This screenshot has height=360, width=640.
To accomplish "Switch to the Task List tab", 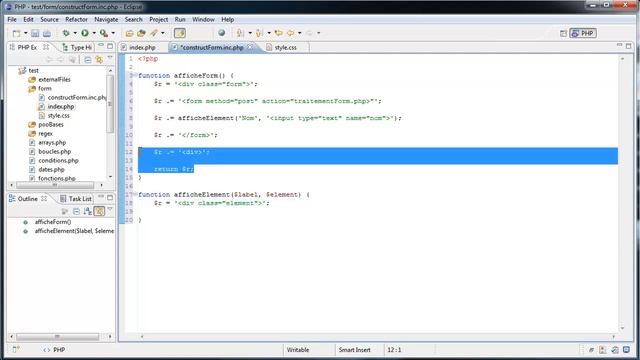I will [x=76, y=199].
